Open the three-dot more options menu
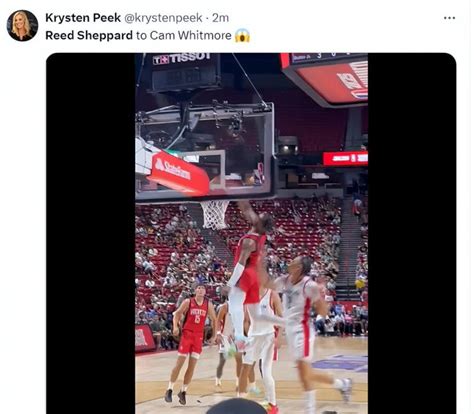Viewport: 474px width, 414px height. coord(449,18)
